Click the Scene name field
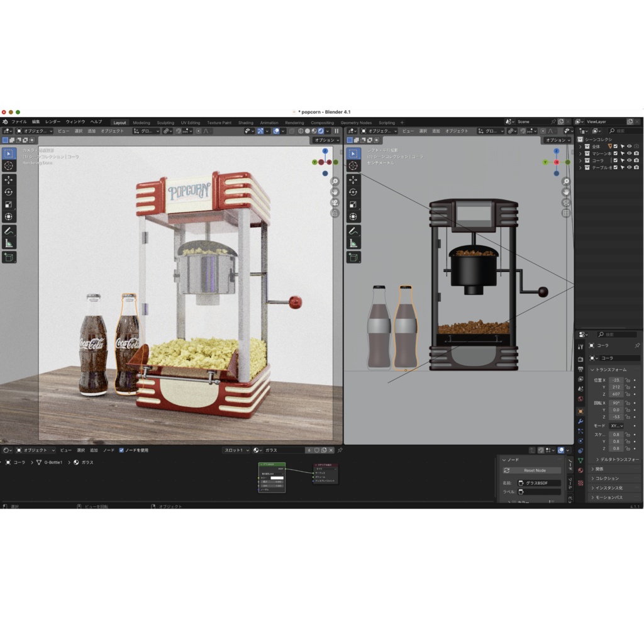The width and height of the screenshot is (644, 644). (532, 122)
